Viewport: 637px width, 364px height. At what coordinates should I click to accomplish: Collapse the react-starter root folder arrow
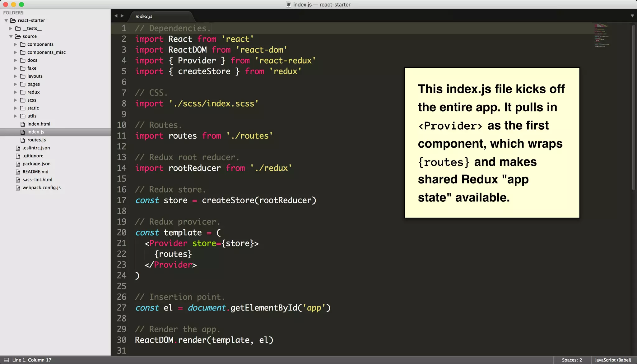6,21
